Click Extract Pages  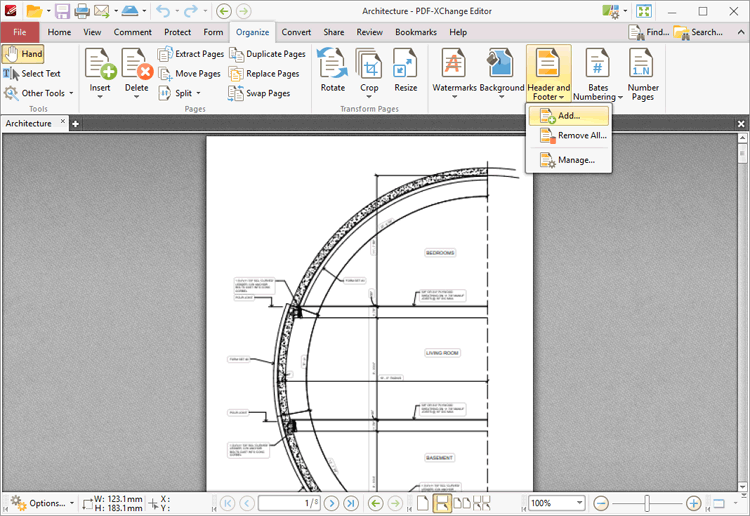pos(191,54)
